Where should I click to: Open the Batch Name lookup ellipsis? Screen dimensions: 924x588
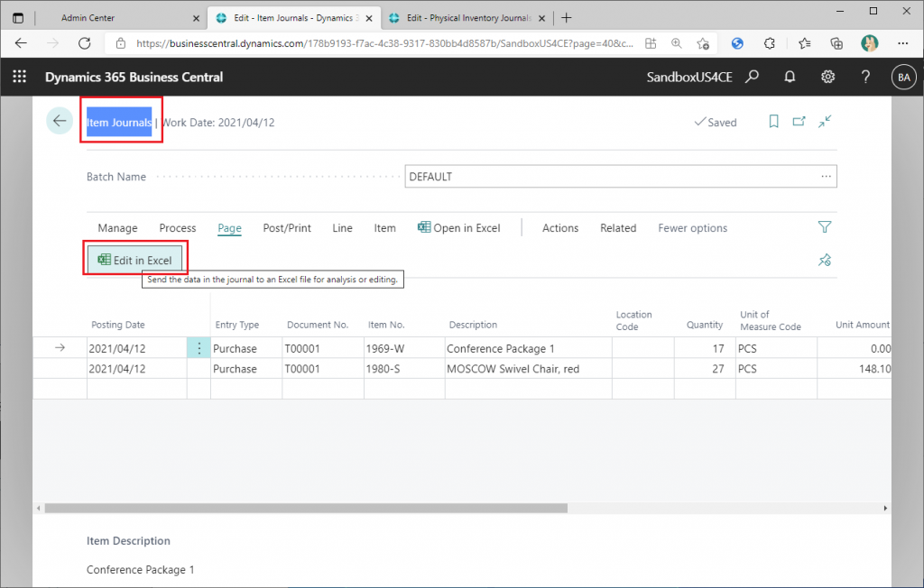pyautogui.click(x=827, y=176)
